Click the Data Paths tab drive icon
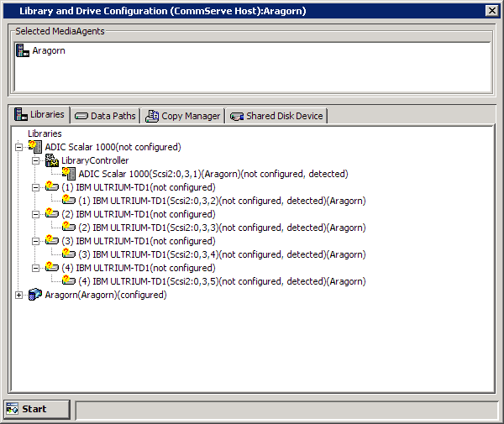 pyautogui.click(x=81, y=116)
